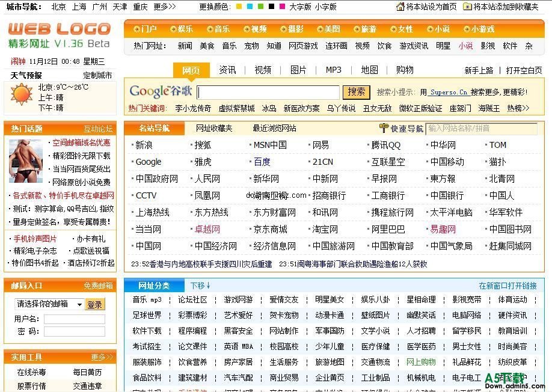Open the 打开空白页 link
Viewport: 552px width, 392px height.
(524, 70)
